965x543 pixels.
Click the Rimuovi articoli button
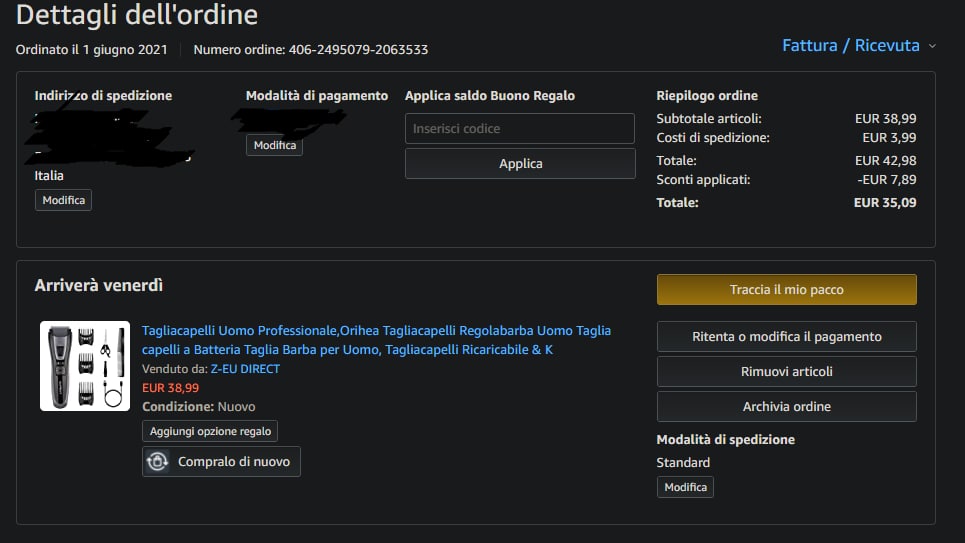click(786, 371)
